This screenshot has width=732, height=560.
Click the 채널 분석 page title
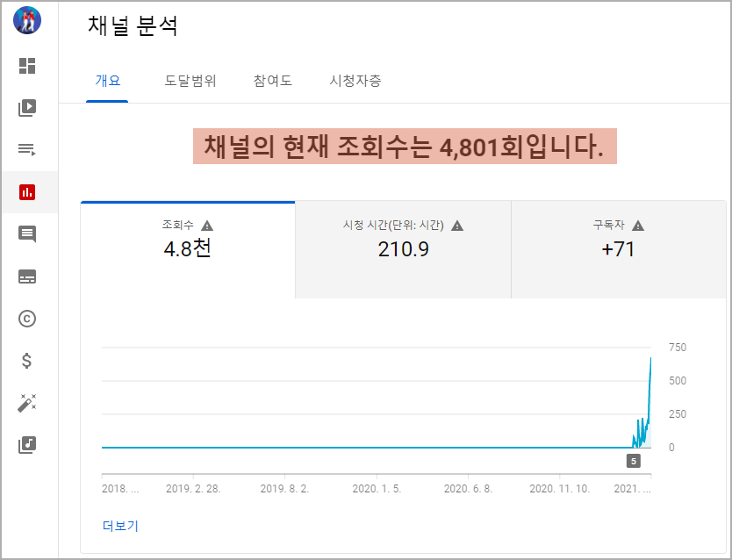(133, 25)
